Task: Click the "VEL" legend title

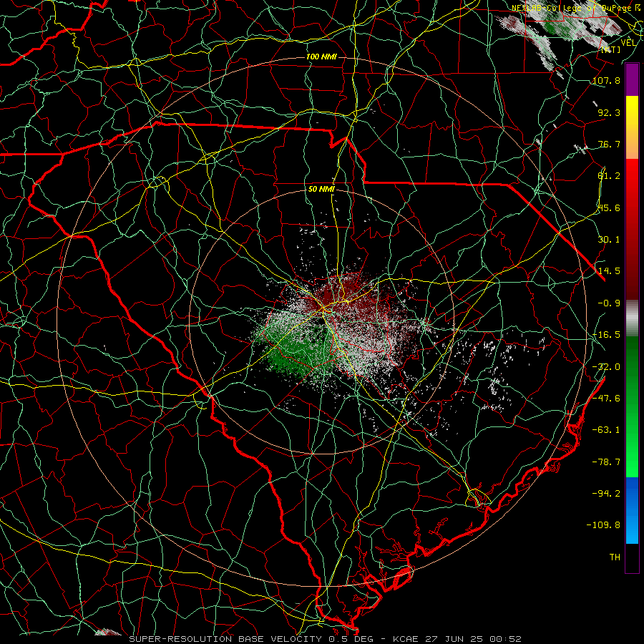Action: 628,43
